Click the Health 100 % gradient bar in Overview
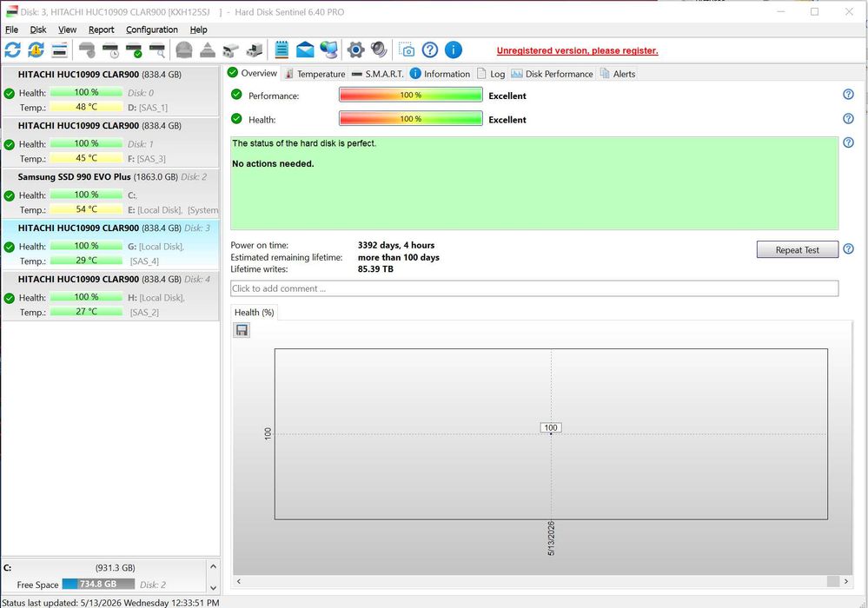 (411, 119)
